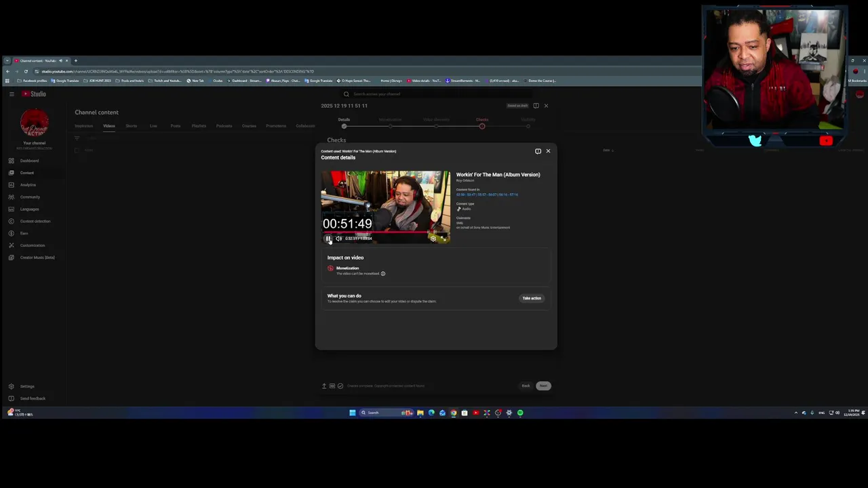
Task: Go to the Details step
Action: click(x=344, y=123)
